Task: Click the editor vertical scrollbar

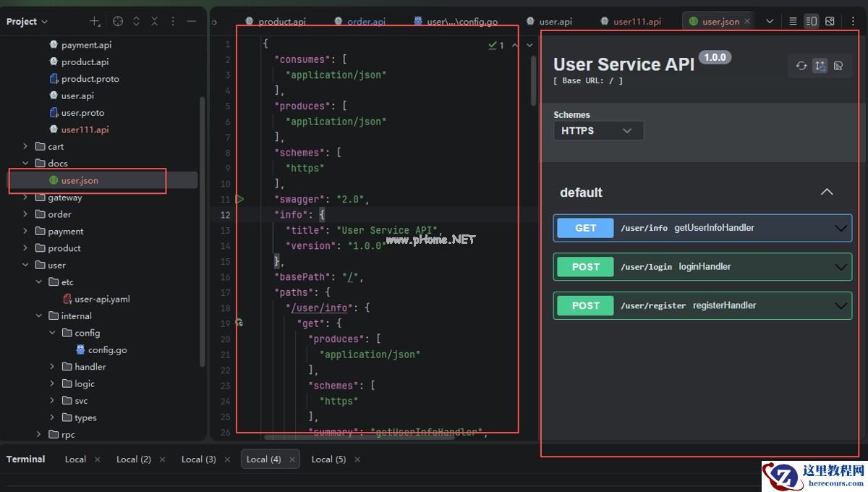Action: point(535,80)
